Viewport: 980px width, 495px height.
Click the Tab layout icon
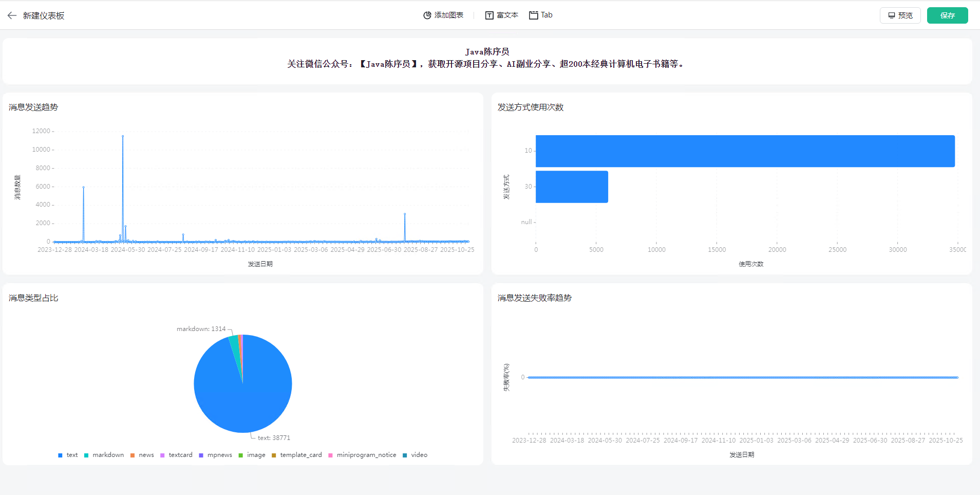pos(534,15)
